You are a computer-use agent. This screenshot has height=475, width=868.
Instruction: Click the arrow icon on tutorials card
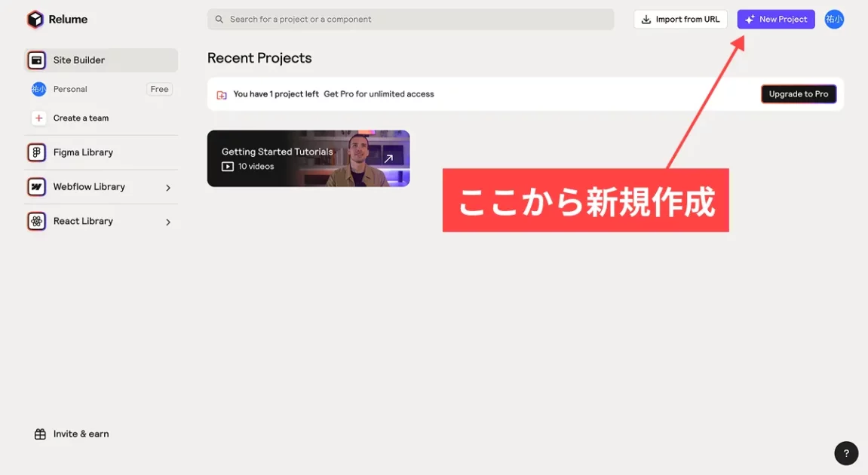pyautogui.click(x=389, y=158)
